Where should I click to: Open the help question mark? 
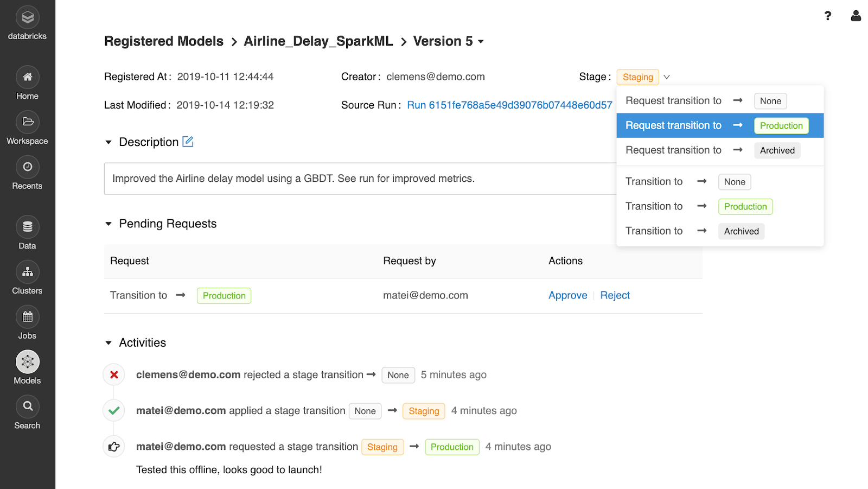pos(827,16)
